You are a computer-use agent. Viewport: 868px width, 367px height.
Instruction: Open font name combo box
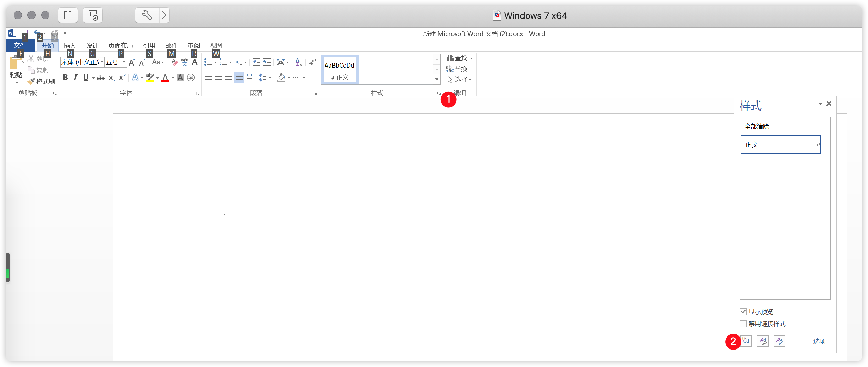[x=82, y=62]
